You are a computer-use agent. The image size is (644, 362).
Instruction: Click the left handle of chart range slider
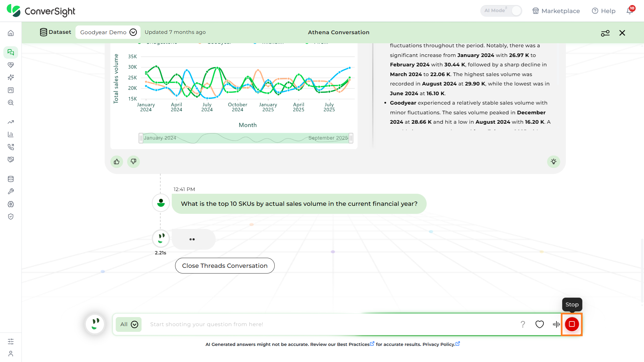click(x=141, y=138)
